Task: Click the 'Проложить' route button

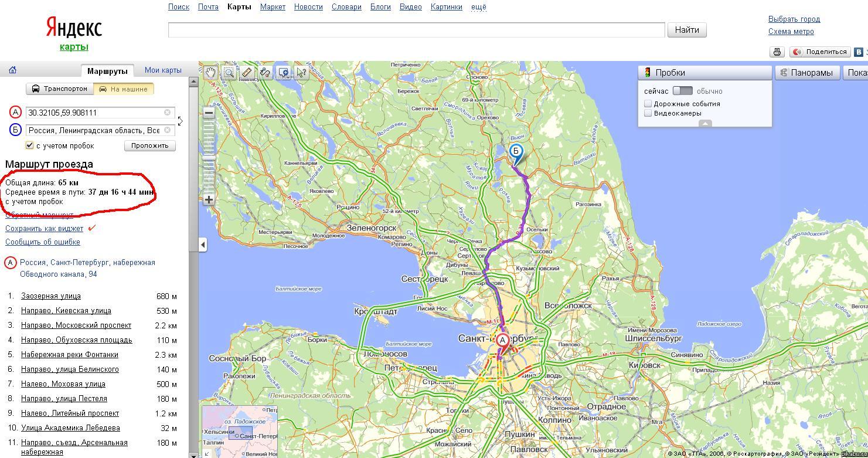Action: pos(149,145)
